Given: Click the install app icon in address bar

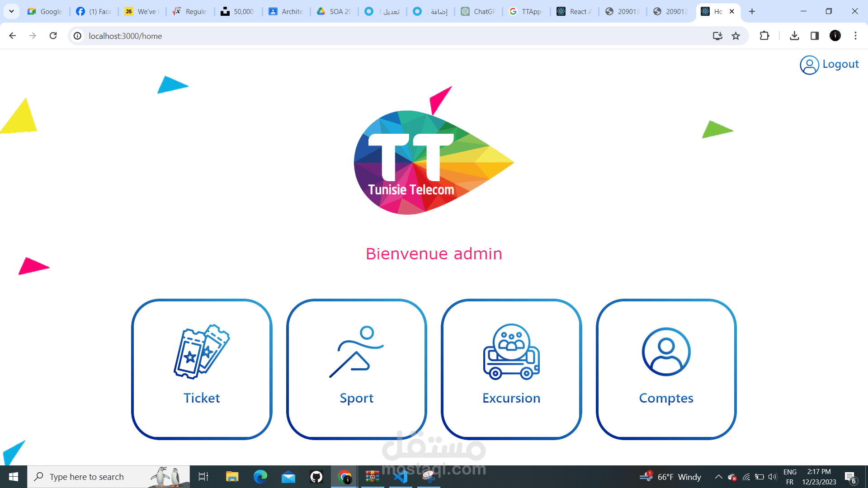Looking at the screenshot, I should pyautogui.click(x=717, y=36).
